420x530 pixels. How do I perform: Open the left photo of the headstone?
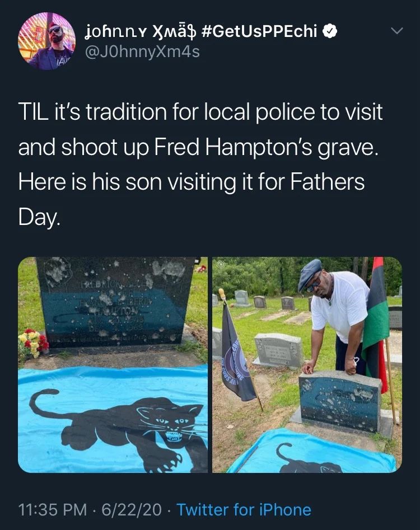(113, 365)
